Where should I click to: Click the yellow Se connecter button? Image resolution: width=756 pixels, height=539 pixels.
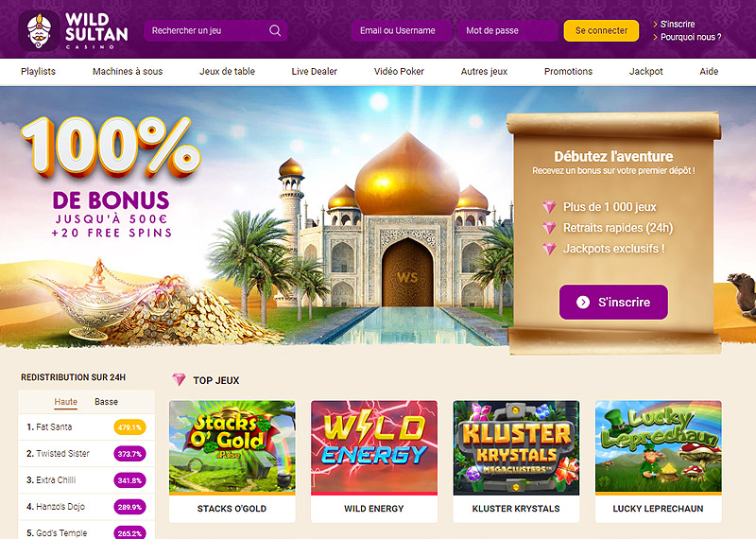(x=601, y=30)
